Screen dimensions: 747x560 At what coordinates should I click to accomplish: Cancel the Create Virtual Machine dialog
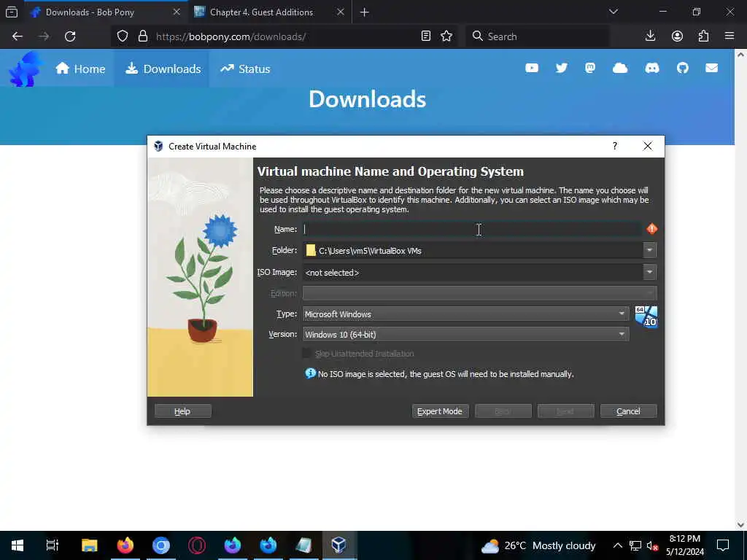click(x=628, y=411)
